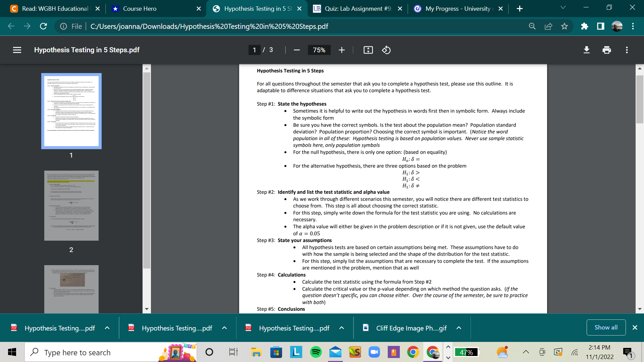644x362 pixels.
Task: Open the PDF viewer's more options menu
Action: tap(627, 50)
